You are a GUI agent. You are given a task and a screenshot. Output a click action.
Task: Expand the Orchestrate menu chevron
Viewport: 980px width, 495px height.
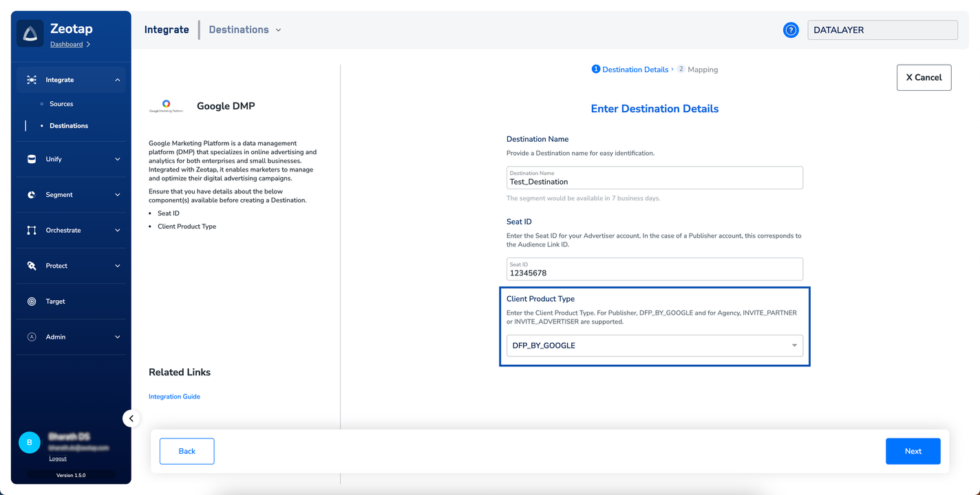tap(118, 230)
